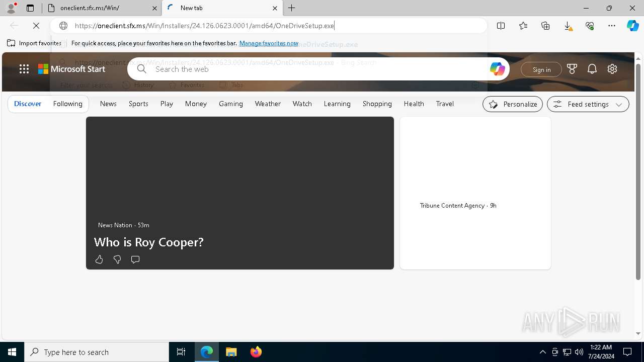Open the Weather category

[268, 104]
